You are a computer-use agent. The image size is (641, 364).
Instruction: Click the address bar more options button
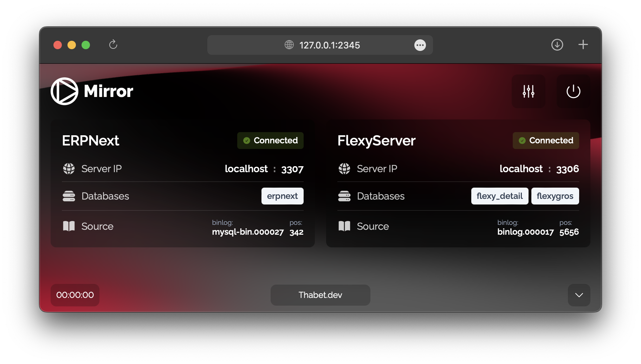pos(420,45)
